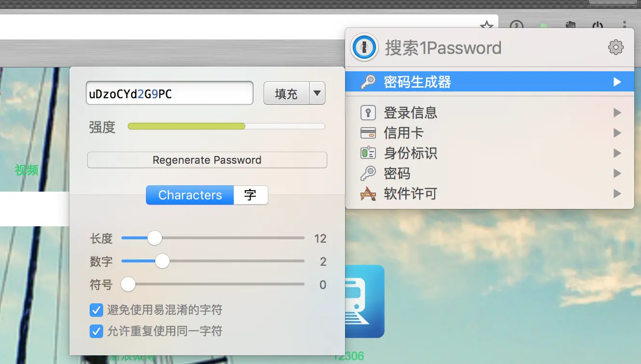
Task: Expand the 密码 submenu arrow
Action: pyautogui.click(x=617, y=173)
